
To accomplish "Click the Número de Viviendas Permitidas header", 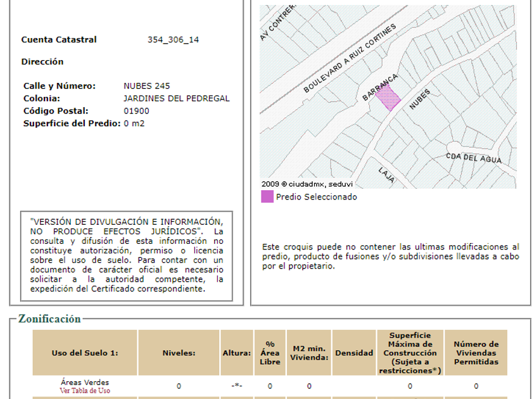I will coord(476,353).
